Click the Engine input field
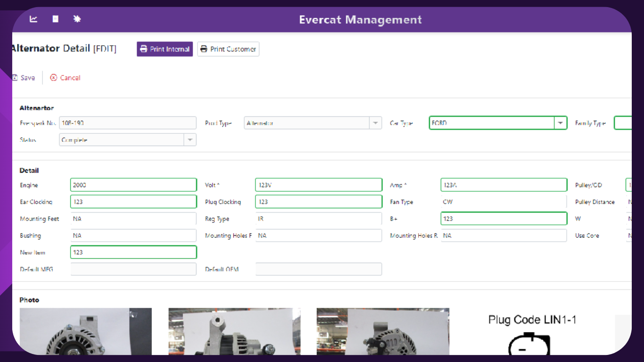The image size is (644, 362). tap(133, 185)
